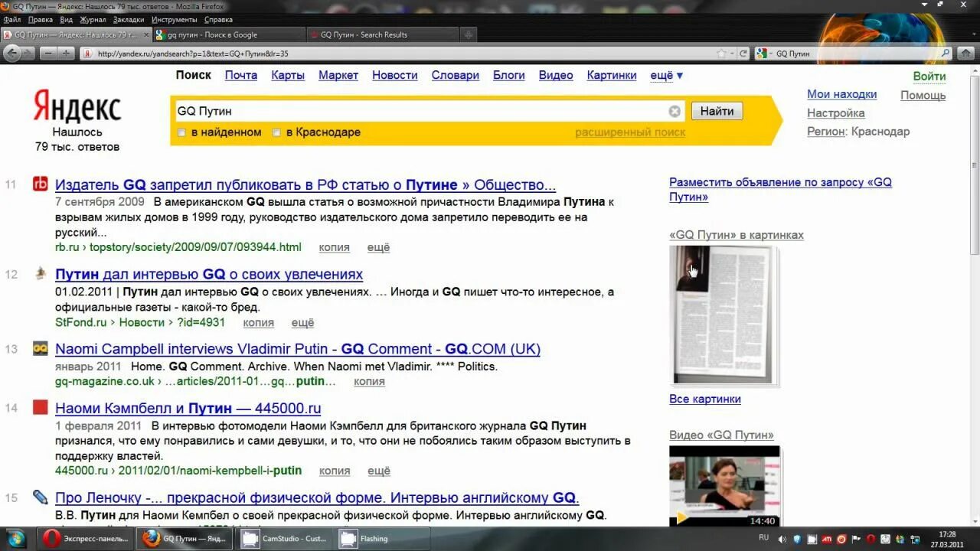Click 'ещё' next to the StFond.ru result
Viewport: 980px width, 551px height.
[302, 322]
